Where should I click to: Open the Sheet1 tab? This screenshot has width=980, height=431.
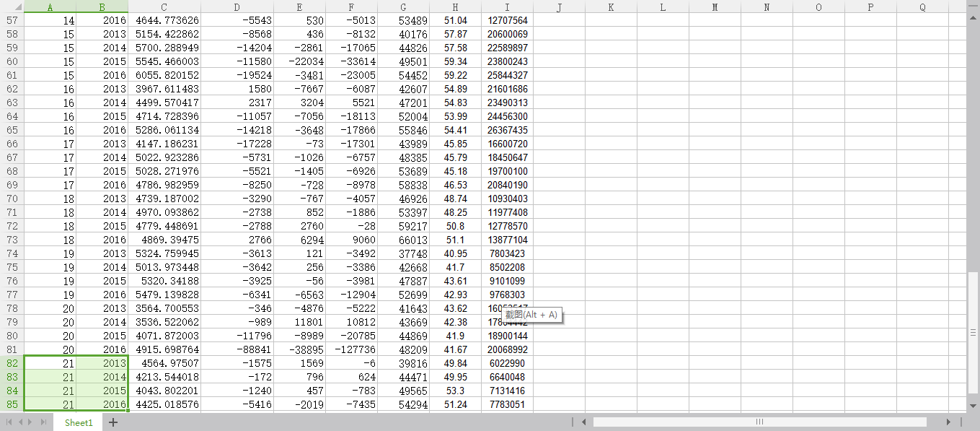click(x=79, y=422)
